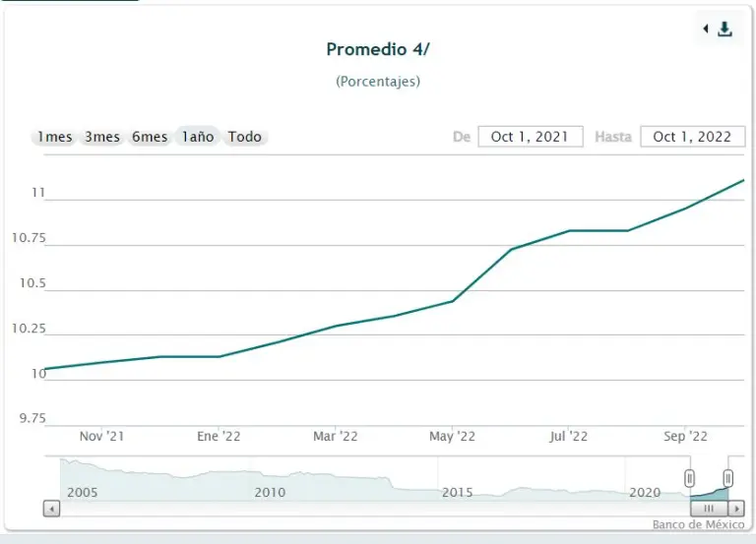This screenshot has height=544, width=756.
Task: Click 2005 area in navigator timeline
Action: tap(82, 491)
